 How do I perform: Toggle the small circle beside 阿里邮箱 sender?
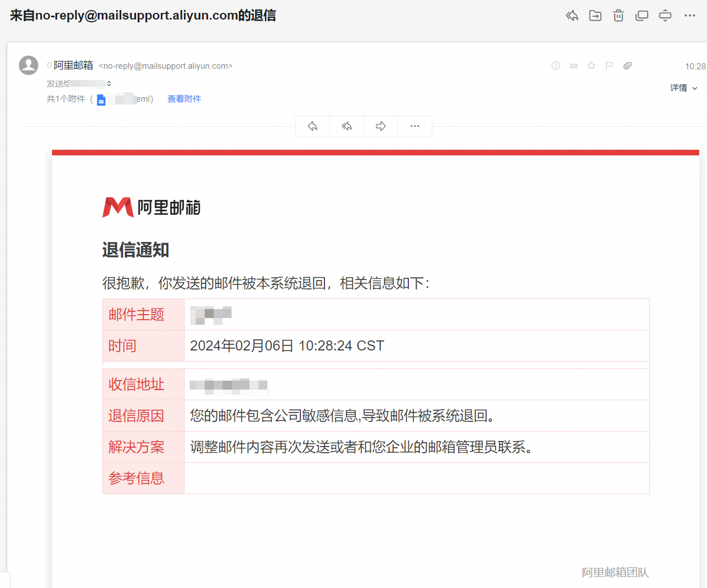click(x=49, y=65)
